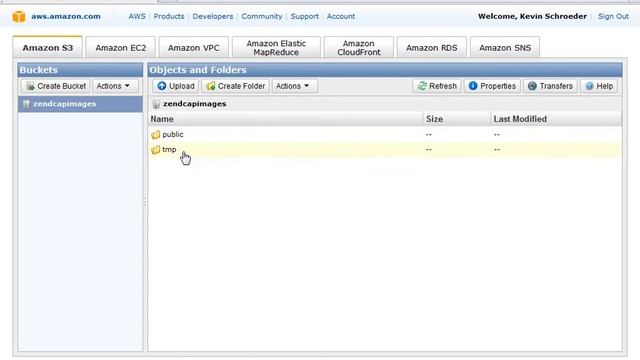Switch to the Amazon VPC tab
This screenshot has width=640, height=360.
pos(193,47)
